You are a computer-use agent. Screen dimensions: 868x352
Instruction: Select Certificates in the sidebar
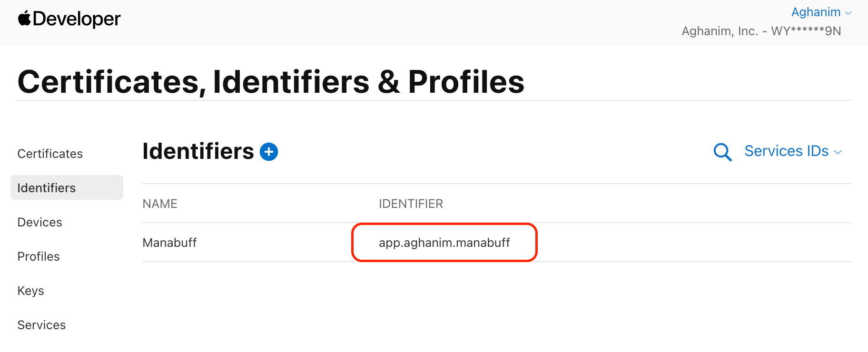(x=49, y=153)
